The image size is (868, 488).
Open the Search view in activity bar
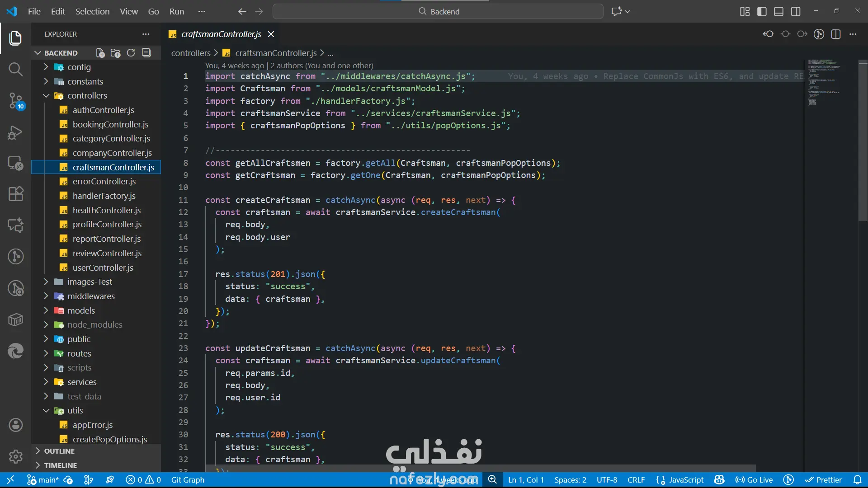coord(15,69)
